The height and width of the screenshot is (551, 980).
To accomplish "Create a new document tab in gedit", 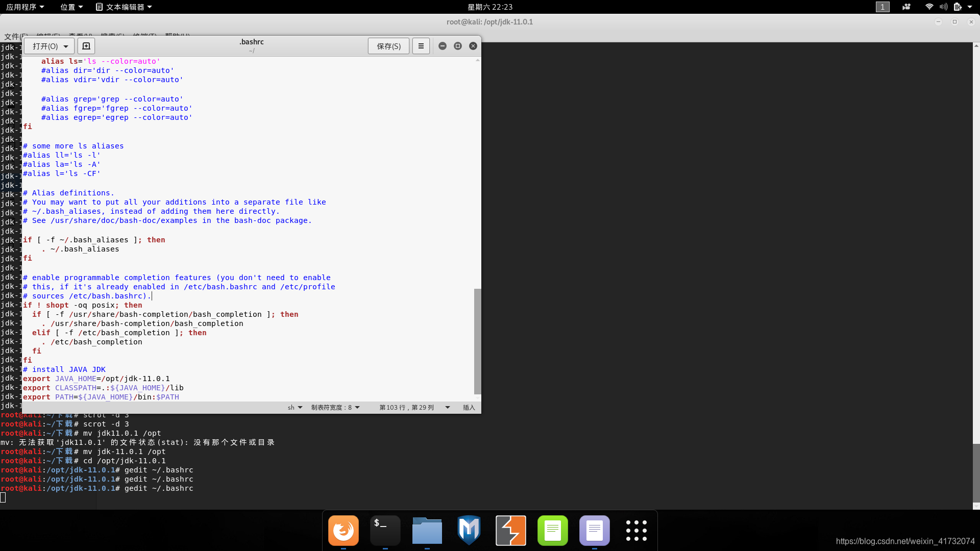I will (86, 45).
